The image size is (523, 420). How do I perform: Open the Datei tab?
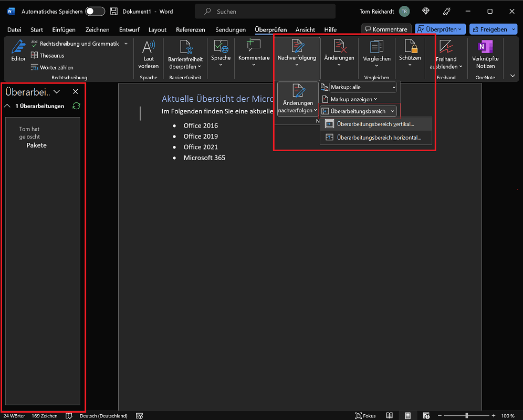click(14, 30)
